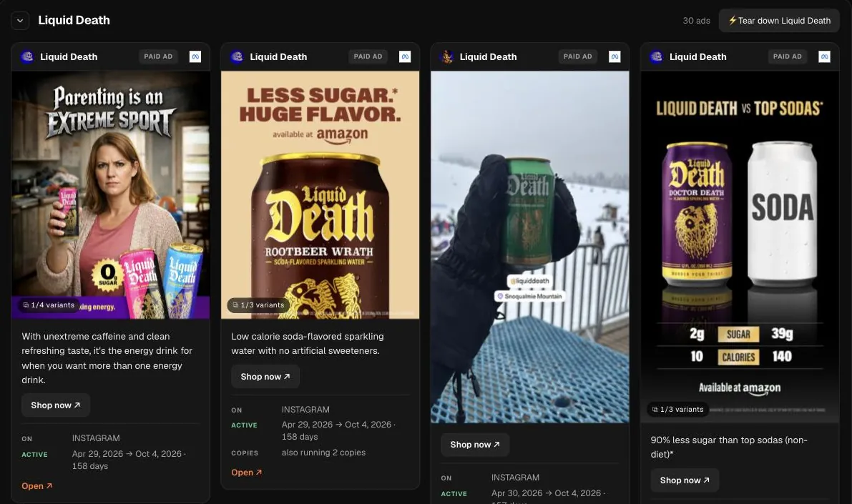Click '90% less sugar than top sodas' text
Viewport: 852px width, 504px height.
729,447
